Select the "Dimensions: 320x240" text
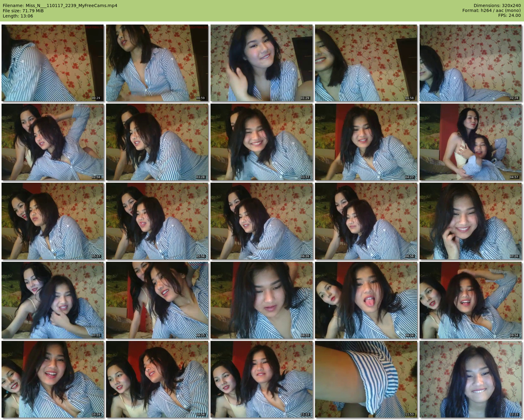 497,6
